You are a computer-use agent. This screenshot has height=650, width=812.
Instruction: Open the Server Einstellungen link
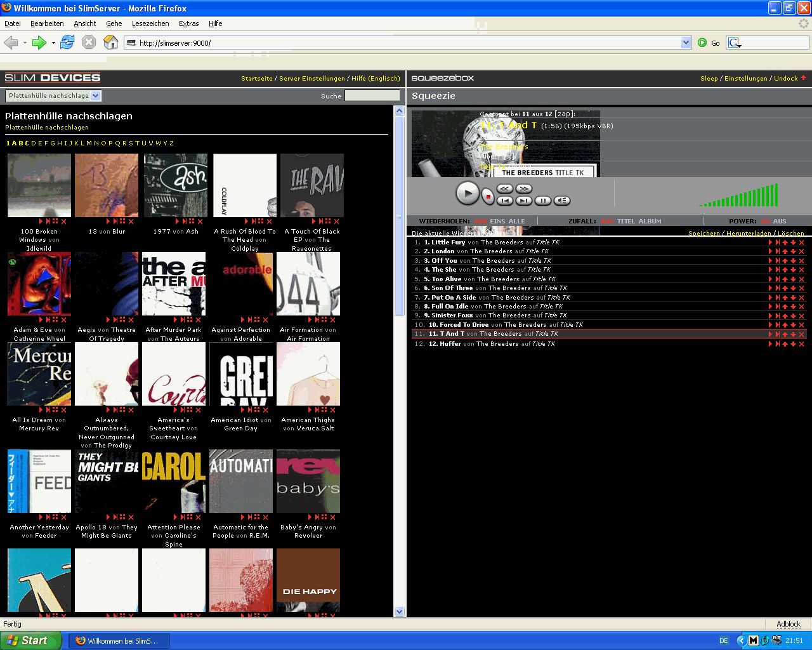tap(312, 79)
